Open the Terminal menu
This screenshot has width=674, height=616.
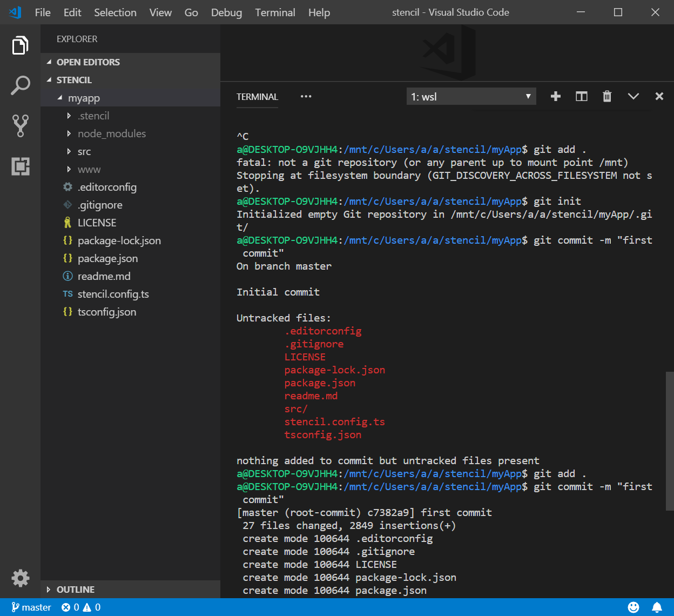tap(275, 12)
